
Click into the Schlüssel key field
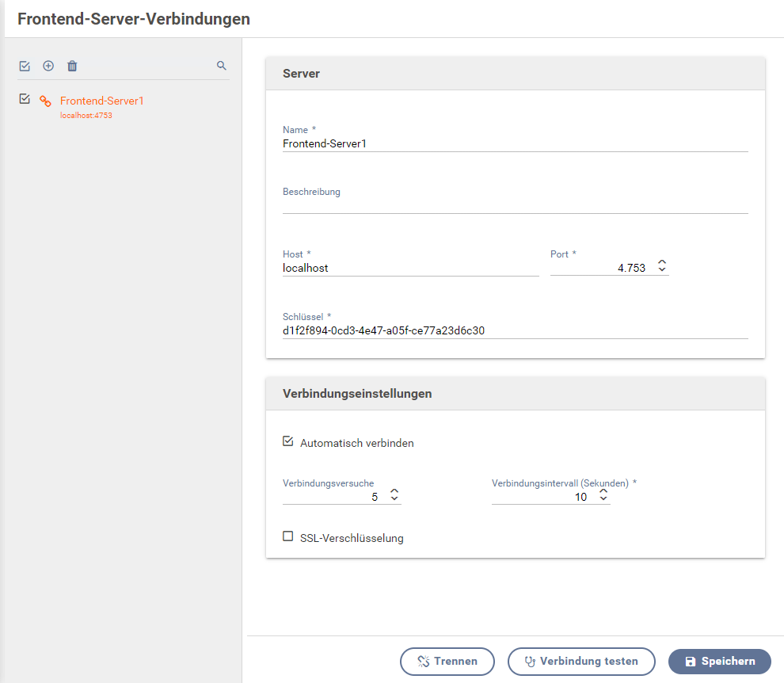click(515, 330)
